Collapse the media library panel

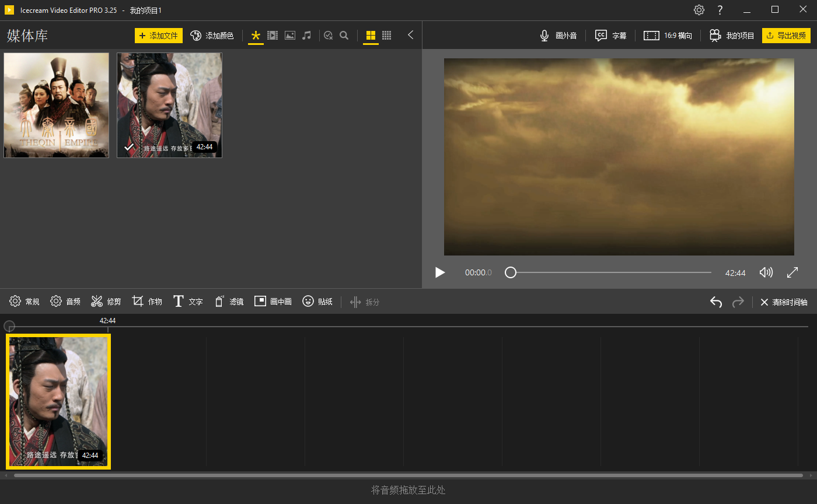pyautogui.click(x=410, y=35)
